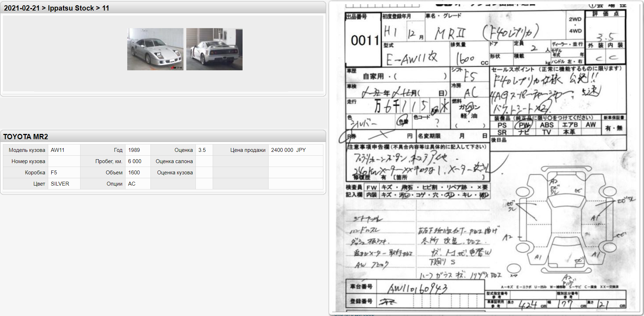The height and width of the screenshot is (316, 644).
Task: Click the 'Коробка' label
Action: tap(35, 173)
